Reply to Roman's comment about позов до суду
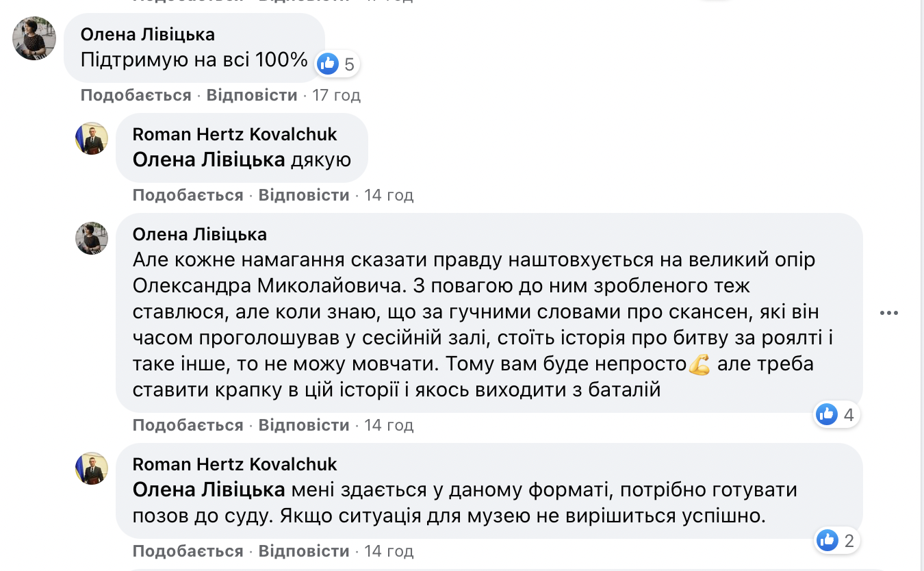This screenshot has height=571, width=924. [x=304, y=551]
